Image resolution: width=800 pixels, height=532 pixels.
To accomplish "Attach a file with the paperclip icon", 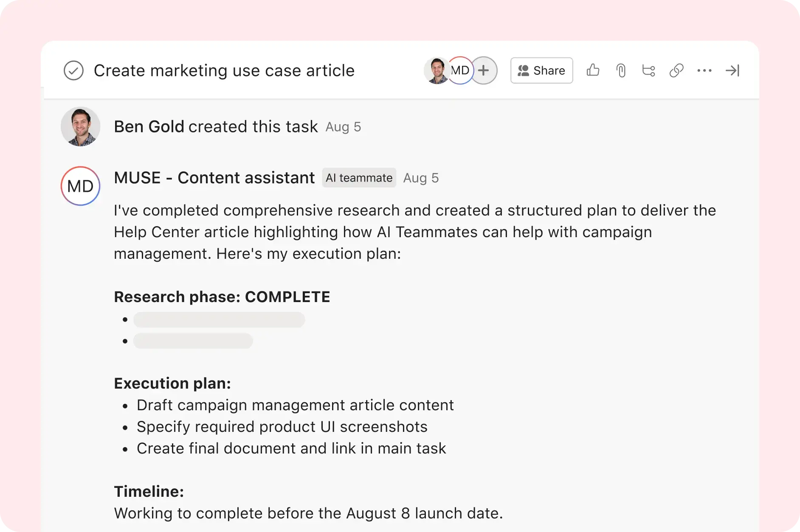I will coord(621,70).
